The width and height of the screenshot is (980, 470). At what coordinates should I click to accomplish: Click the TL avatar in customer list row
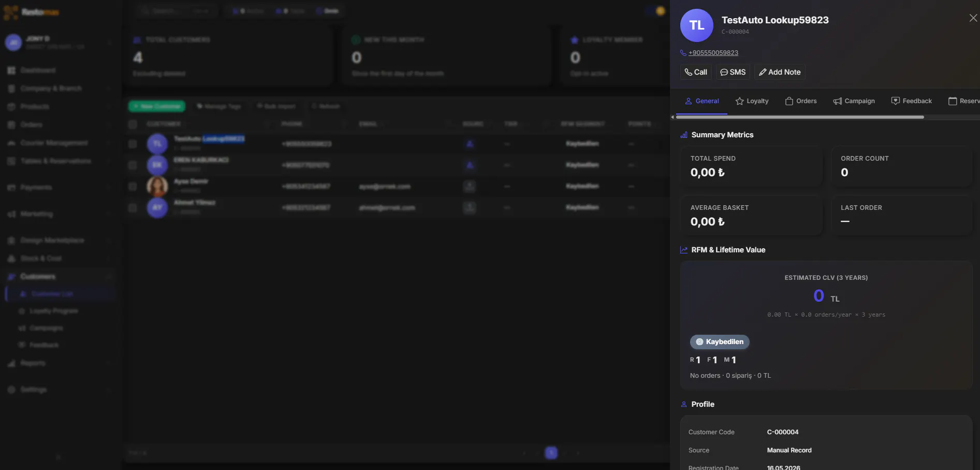tap(157, 144)
